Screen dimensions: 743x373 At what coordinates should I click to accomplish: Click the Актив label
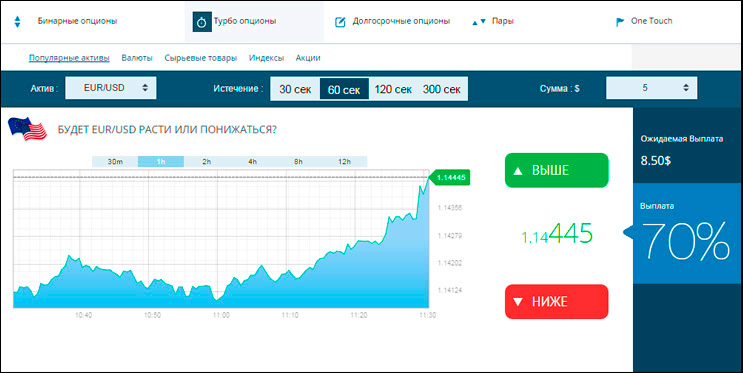tap(44, 89)
